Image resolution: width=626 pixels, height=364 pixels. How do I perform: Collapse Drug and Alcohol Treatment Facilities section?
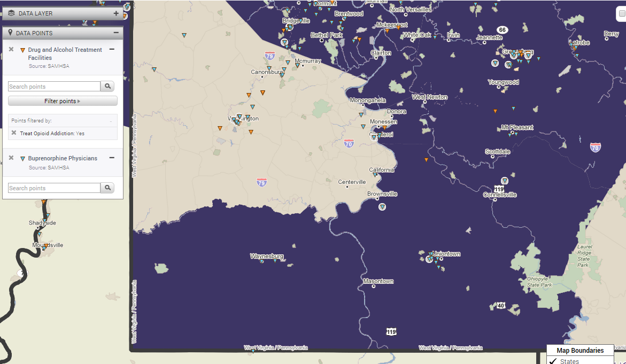pos(112,50)
